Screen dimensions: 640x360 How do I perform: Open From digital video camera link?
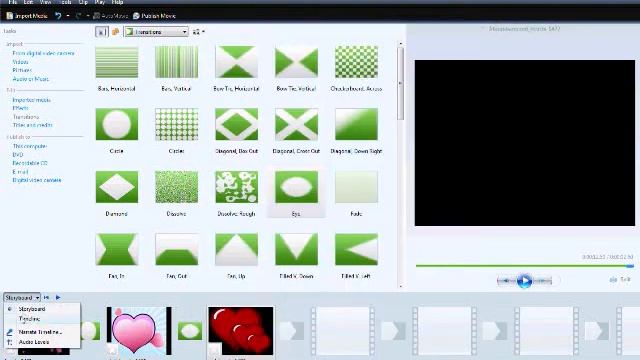pos(43,53)
